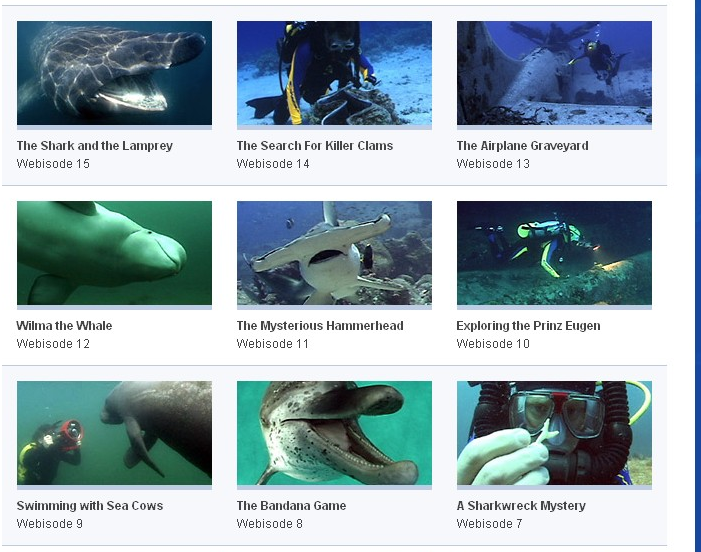Select the Swimming with Sea Cows title
701x552 pixels.
pyautogui.click(x=90, y=506)
